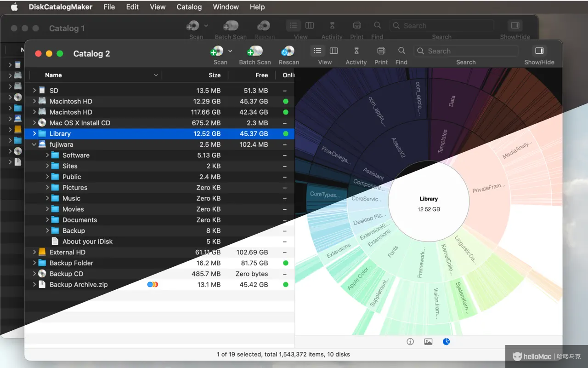Viewport: 588px width, 368px height.
Task: Open the Scan dropdown arrow in Catalog 2
Action: point(230,51)
